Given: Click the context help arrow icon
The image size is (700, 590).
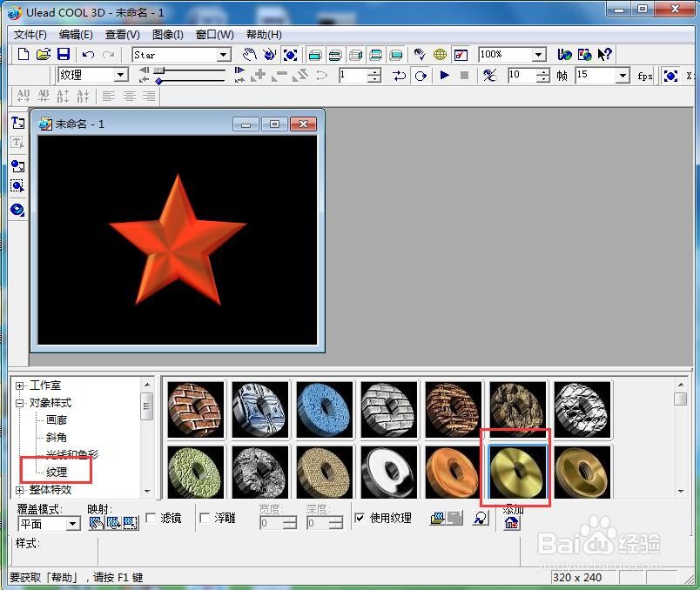Looking at the screenshot, I should [605, 55].
